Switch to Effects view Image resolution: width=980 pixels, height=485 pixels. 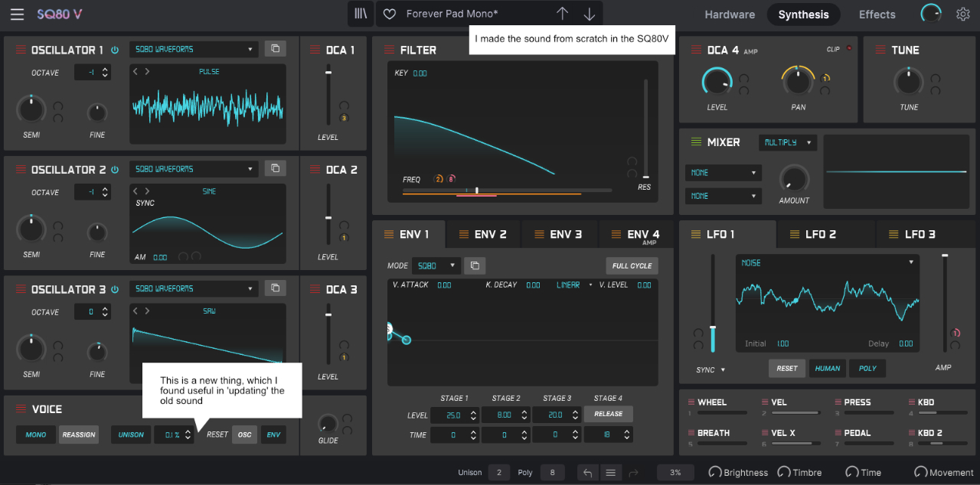point(877,15)
